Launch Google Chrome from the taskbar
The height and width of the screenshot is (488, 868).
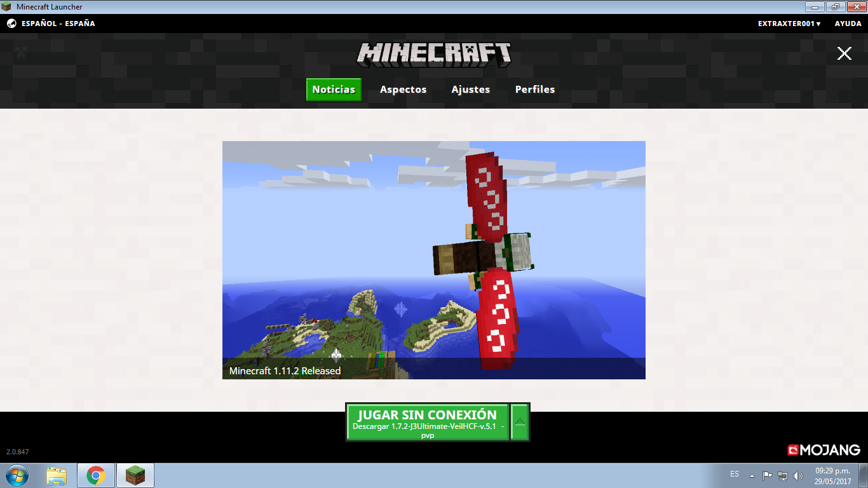96,475
